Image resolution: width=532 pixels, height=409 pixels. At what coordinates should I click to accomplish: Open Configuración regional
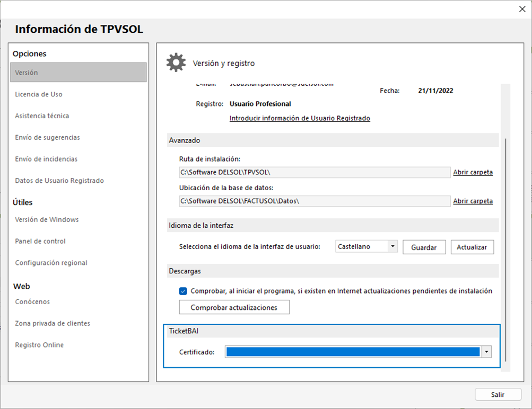[x=51, y=263]
